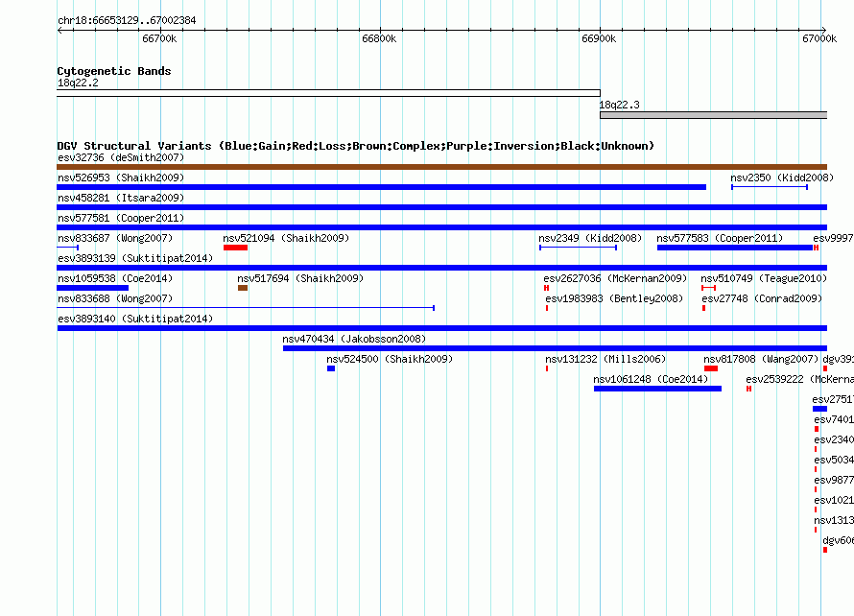Select the thin nsv2349 gain feature line
This screenshot has height=616, width=854.
[578, 248]
